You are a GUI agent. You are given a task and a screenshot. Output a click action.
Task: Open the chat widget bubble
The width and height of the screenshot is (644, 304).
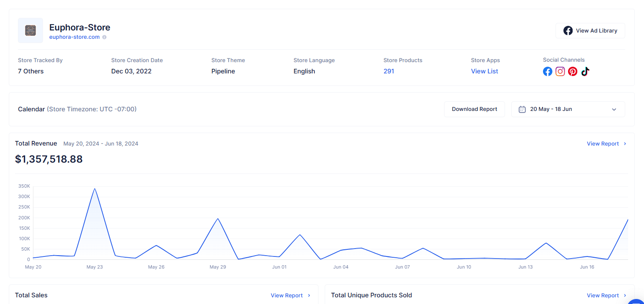pos(637,301)
